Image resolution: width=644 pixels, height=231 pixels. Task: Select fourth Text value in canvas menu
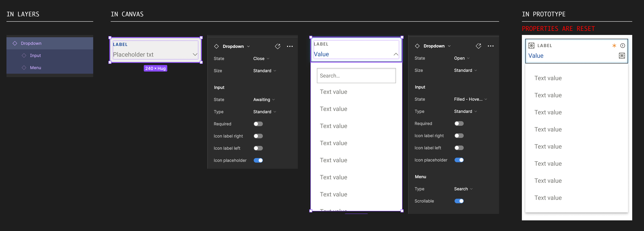[x=333, y=143]
